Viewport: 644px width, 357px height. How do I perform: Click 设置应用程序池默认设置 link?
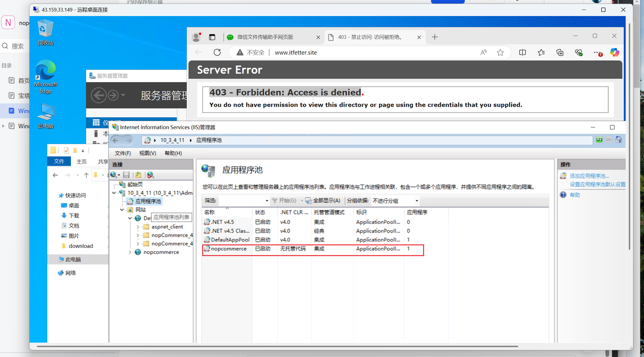[598, 184]
